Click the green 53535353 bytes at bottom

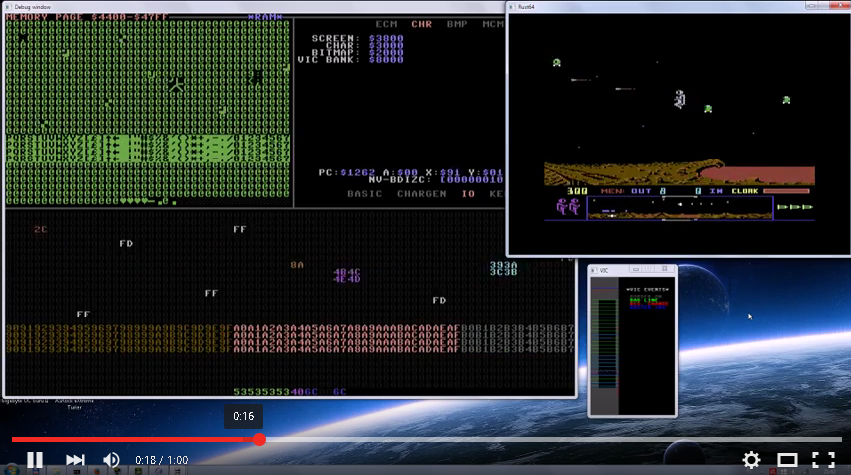point(262,391)
